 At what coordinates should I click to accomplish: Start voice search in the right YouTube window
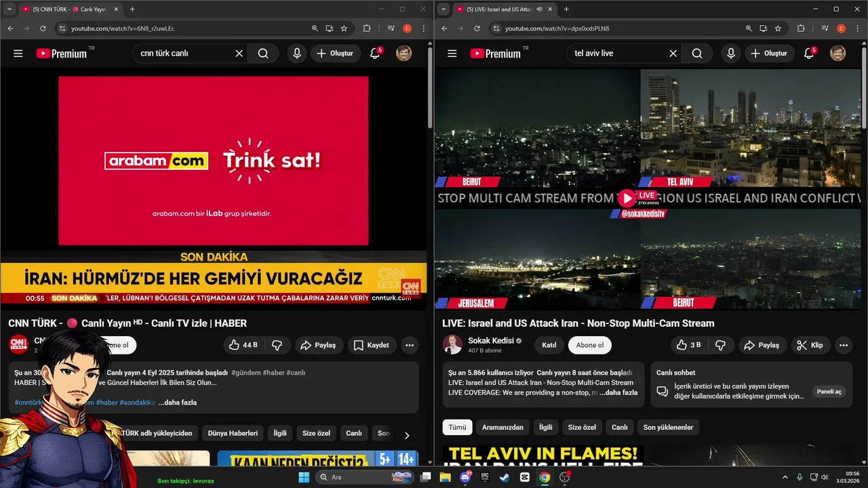[x=730, y=54]
